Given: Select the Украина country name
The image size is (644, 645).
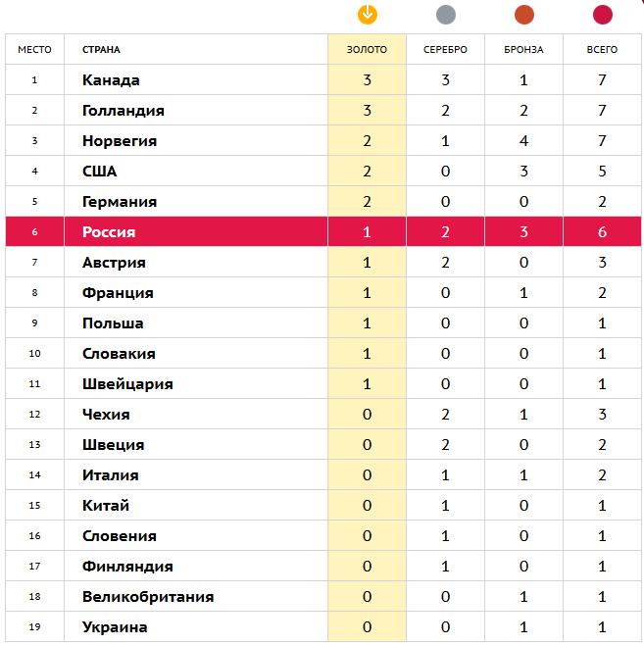Looking at the screenshot, I should click(x=115, y=627).
